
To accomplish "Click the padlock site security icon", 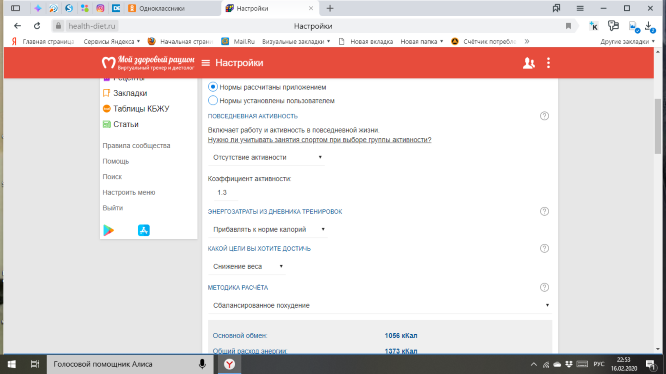I will (58, 26).
